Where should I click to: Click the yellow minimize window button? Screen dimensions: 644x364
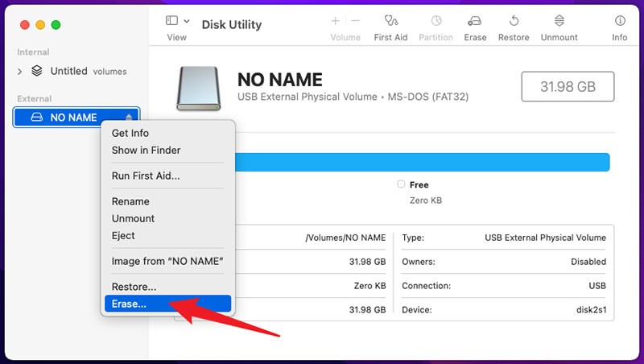tap(40, 25)
